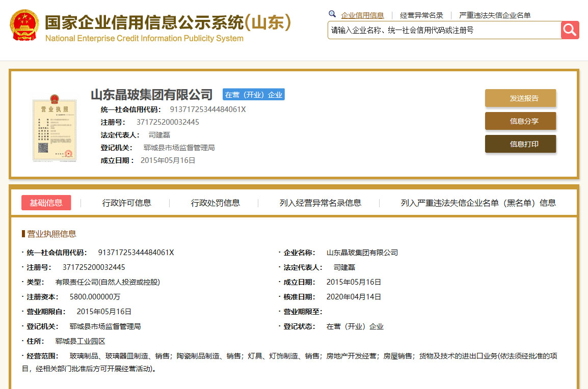Select the 经营异常名录 search category
588x389 pixels.
pos(421,15)
